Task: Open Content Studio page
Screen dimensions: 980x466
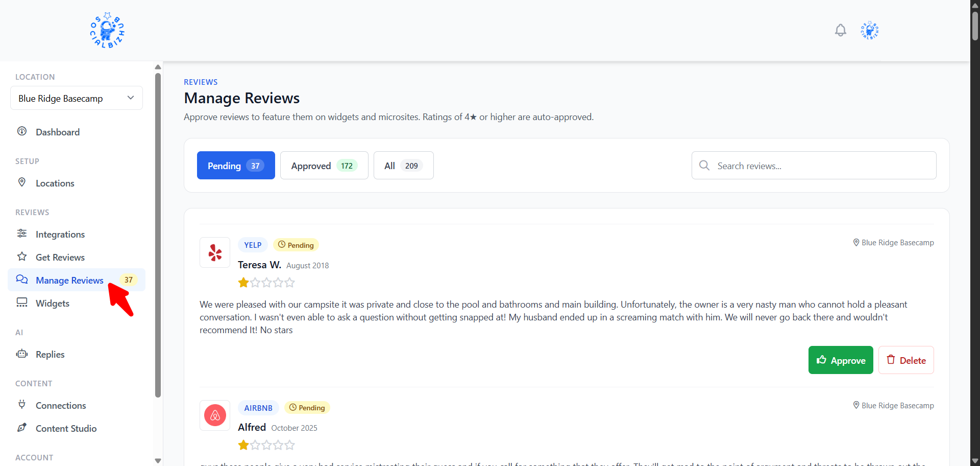Action: (77, 428)
